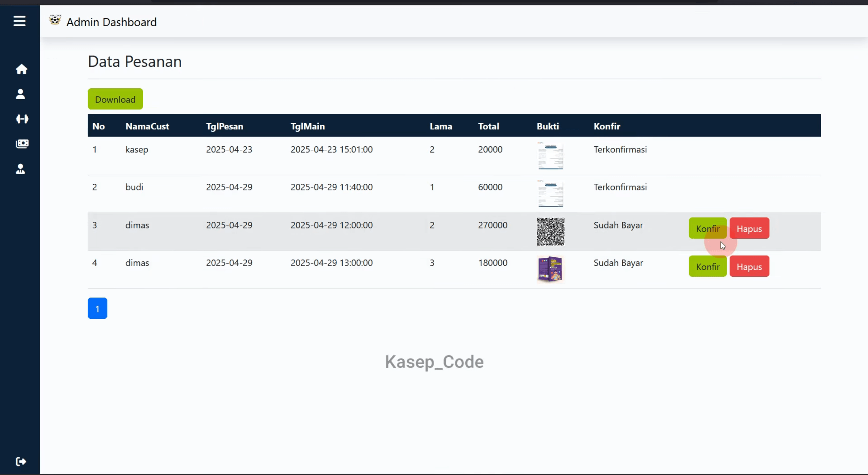868x475 pixels.
Task: Click the NamaCust column header
Action: [x=147, y=126]
